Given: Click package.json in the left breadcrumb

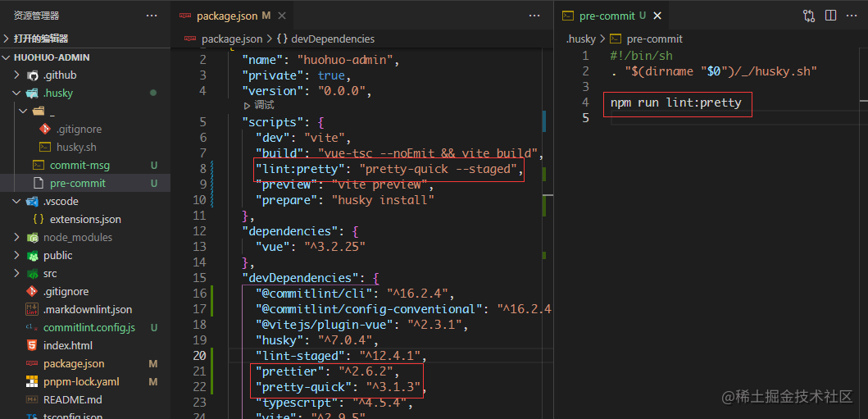Looking at the screenshot, I should click(232, 39).
